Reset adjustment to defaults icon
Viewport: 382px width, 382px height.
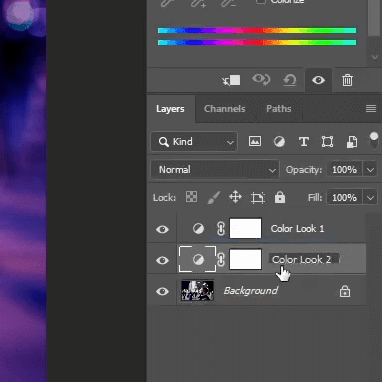click(x=289, y=80)
